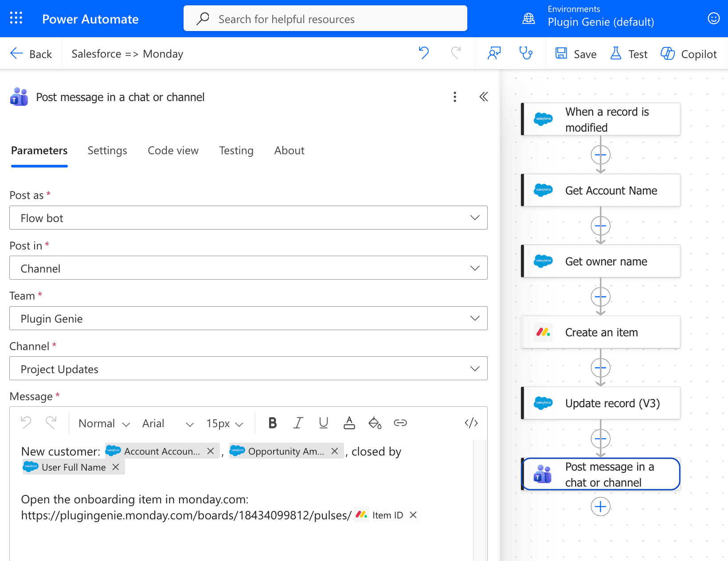Select the Create an item action

[x=601, y=332]
